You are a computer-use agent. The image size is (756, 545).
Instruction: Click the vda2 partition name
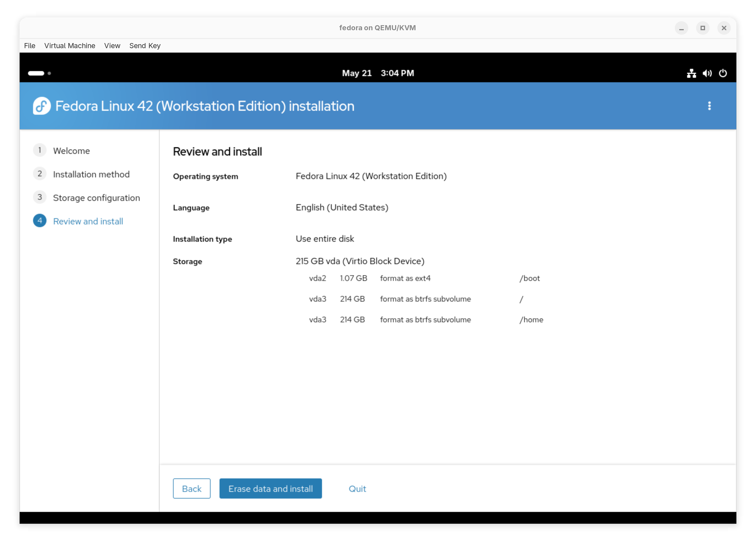pyautogui.click(x=318, y=278)
